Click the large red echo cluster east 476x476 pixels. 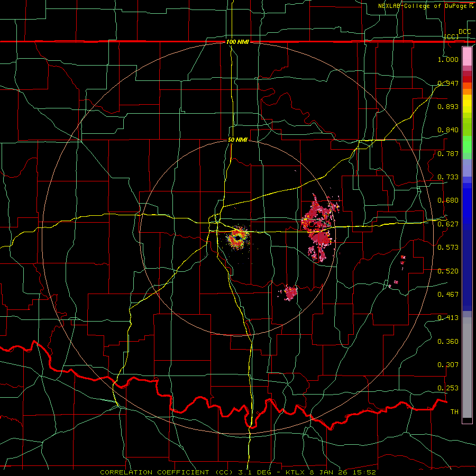pos(318,228)
